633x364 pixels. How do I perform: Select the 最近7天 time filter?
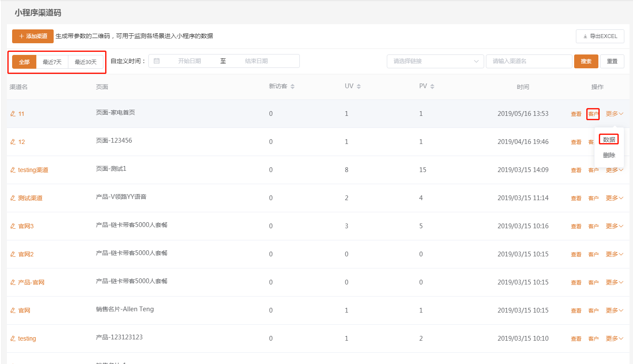point(52,62)
